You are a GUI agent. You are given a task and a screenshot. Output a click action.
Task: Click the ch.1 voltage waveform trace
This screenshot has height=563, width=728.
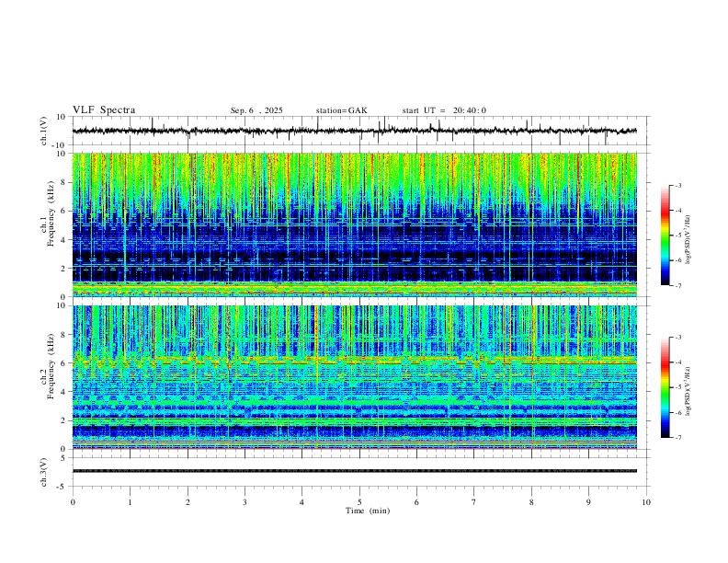click(x=354, y=131)
